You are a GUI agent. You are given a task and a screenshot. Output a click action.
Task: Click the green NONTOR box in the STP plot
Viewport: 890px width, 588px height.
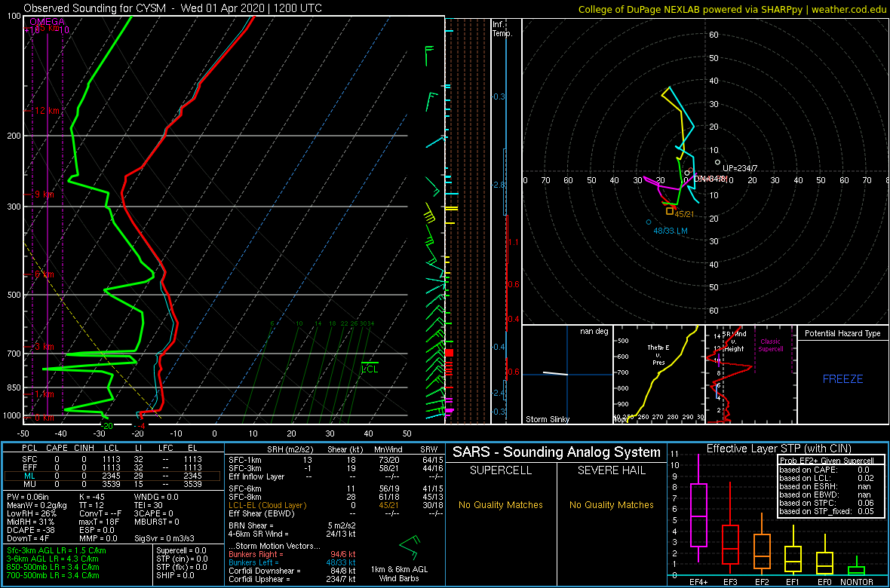[857, 571]
